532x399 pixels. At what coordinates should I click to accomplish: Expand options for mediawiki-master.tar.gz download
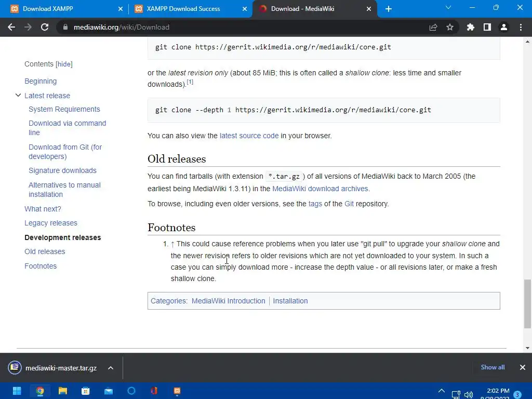coord(111,368)
